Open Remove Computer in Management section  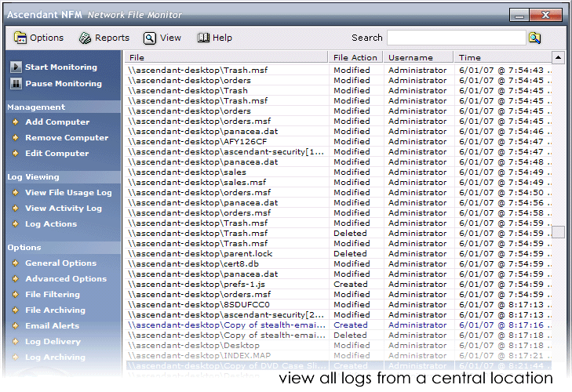(x=66, y=138)
